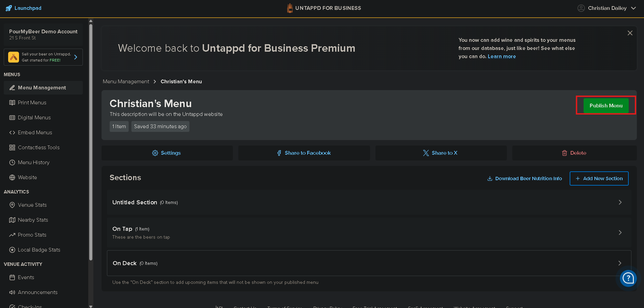The width and height of the screenshot is (644, 308).
Task: Go to Venue Stats in sidebar
Action: coord(32,205)
